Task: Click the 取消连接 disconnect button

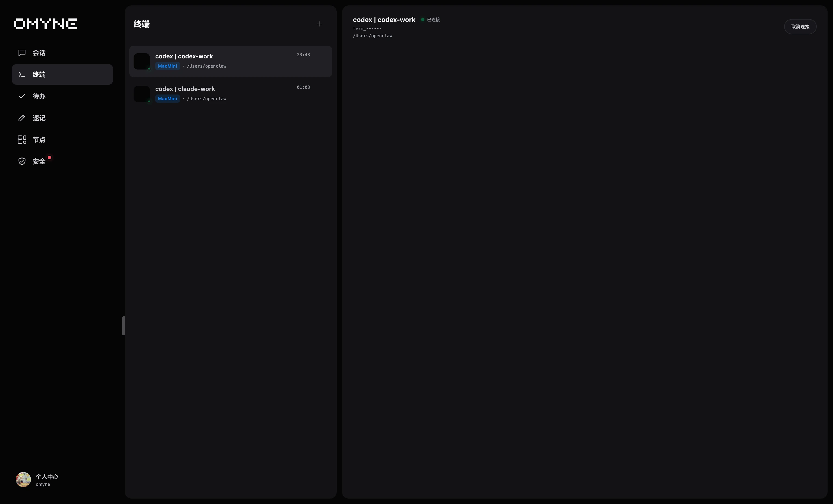Action: tap(800, 27)
